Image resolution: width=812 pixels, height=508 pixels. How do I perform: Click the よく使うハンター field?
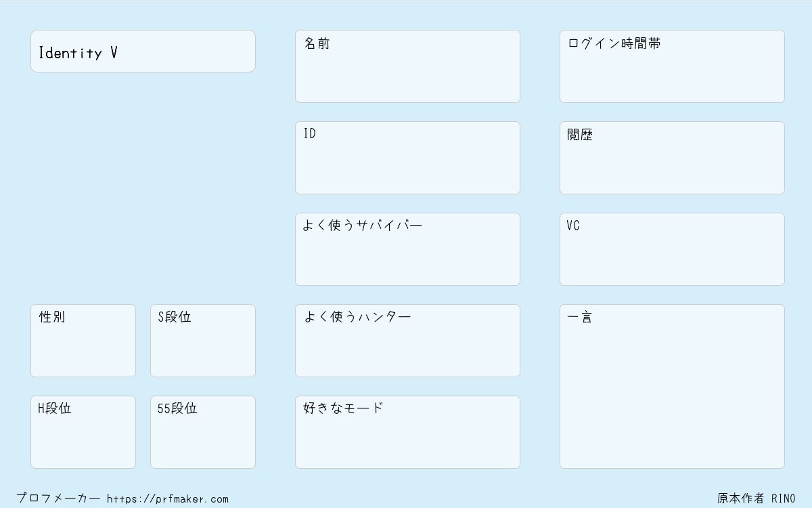(407, 341)
